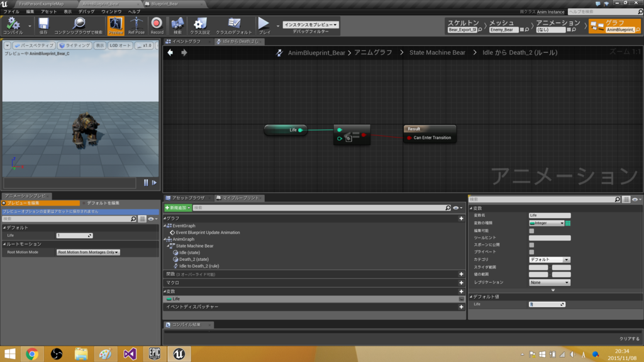This screenshot has height=362, width=644.
Task: Toggle 編集可能 editable checkbox
Action: pos(531,231)
